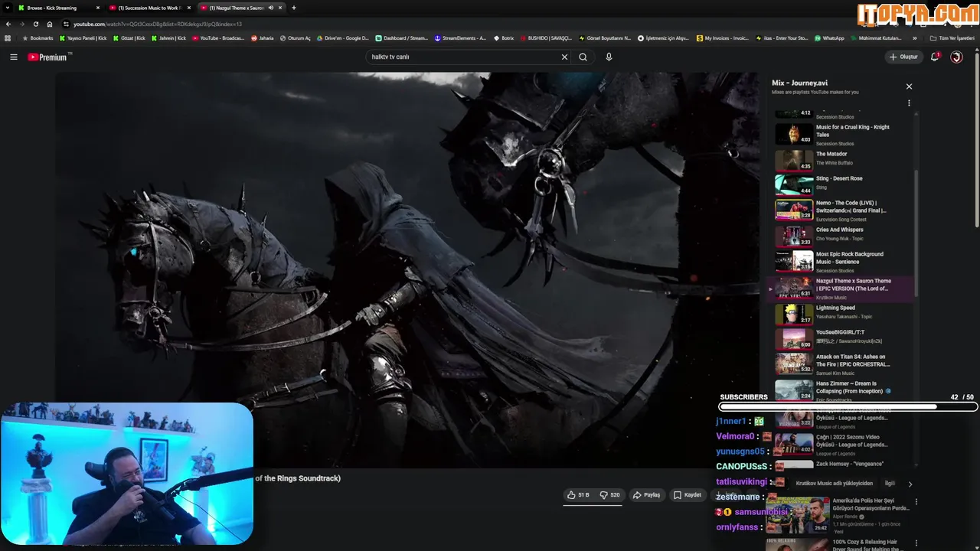980x551 pixels.
Task: Open the Oluştur create button
Action: point(903,57)
